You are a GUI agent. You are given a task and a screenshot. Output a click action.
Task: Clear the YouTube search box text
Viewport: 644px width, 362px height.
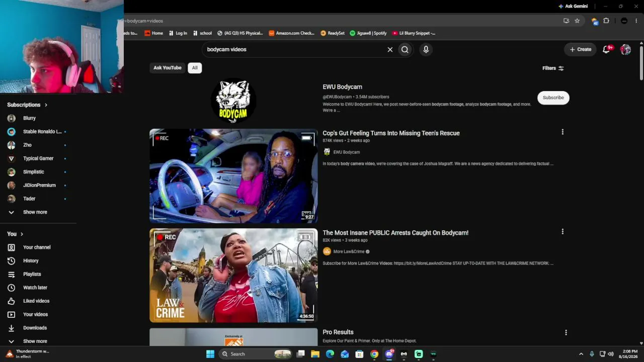pos(390,49)
